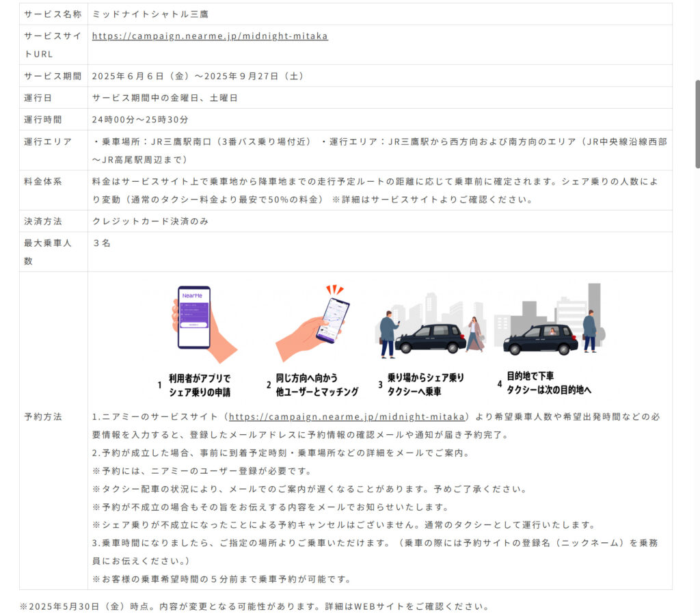Screen dimensions: 700x616
Task: Click the man standing beside the step 3 taxi
Action: point(388,334)
